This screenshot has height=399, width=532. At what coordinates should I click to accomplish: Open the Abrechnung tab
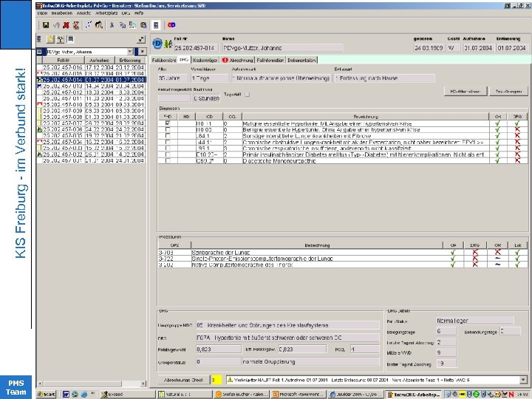(x=239, y=59)
